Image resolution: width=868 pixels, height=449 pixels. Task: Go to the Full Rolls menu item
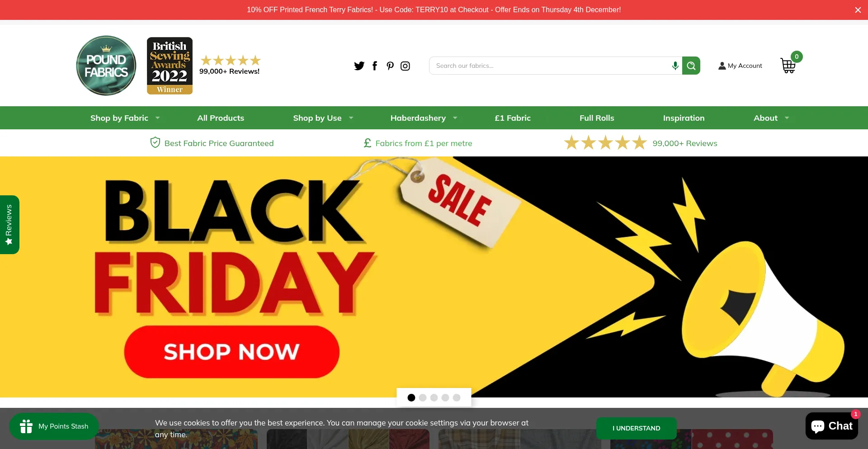coord(597,118)
